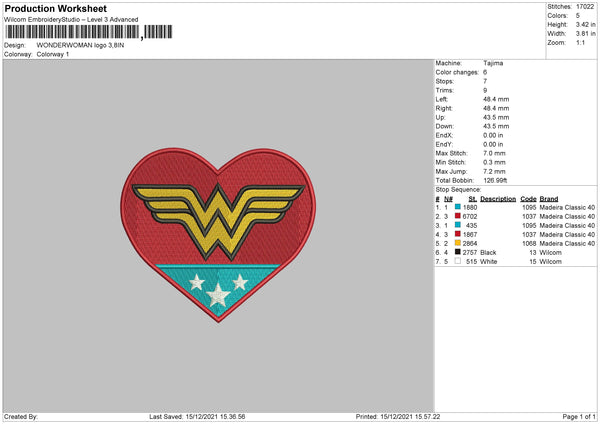
Task: Click the 'Description' column header
Action: click(498, 199)
